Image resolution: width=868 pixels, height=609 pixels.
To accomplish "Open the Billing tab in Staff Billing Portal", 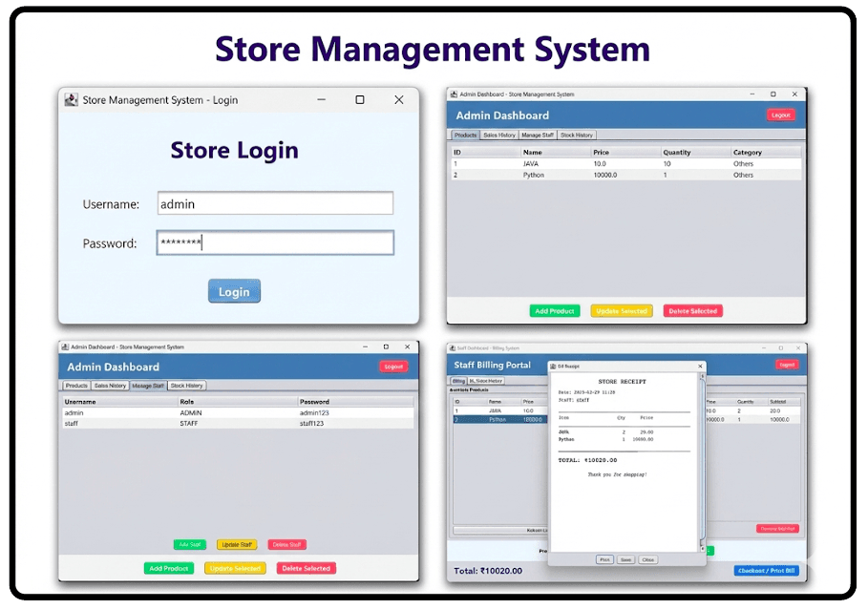I will (x=458, y=380).
